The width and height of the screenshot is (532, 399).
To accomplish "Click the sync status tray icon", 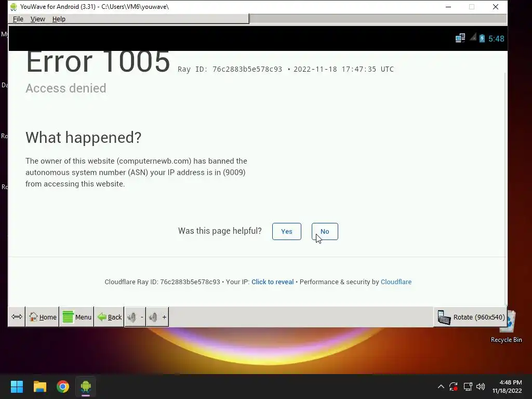I will (453, 387).
